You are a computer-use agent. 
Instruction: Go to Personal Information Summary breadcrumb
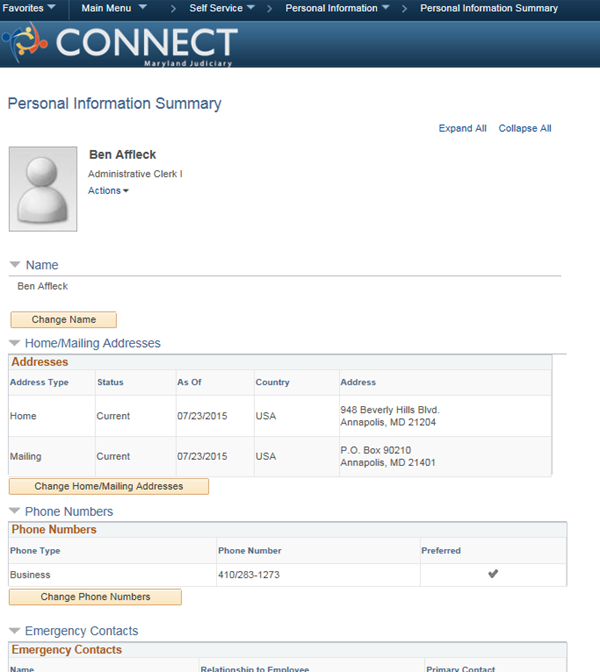(488, 8)
